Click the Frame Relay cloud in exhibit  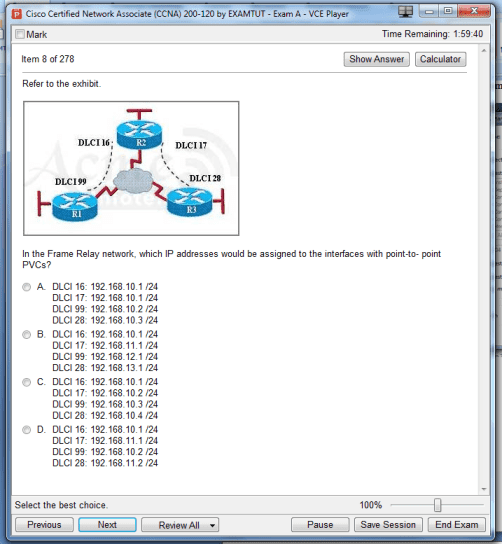(133, 181)
